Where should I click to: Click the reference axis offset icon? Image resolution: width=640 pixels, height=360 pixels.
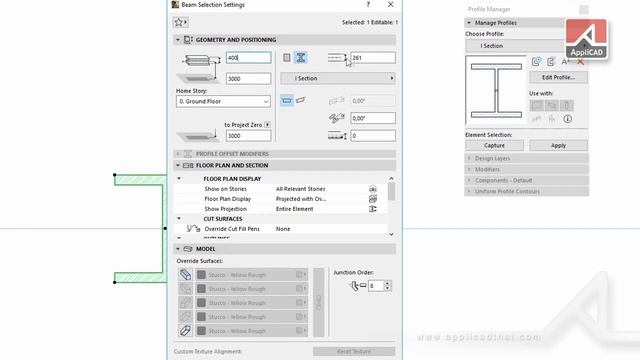coord(337,136)
